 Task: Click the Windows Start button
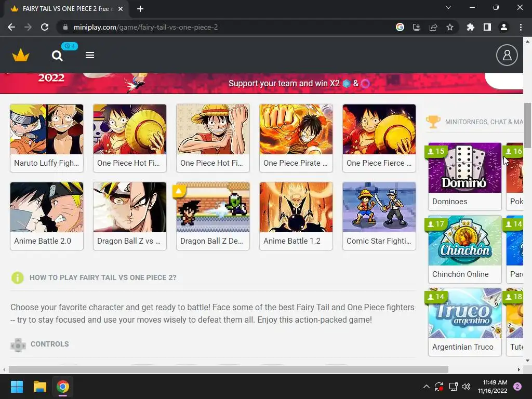pos(17,387)
